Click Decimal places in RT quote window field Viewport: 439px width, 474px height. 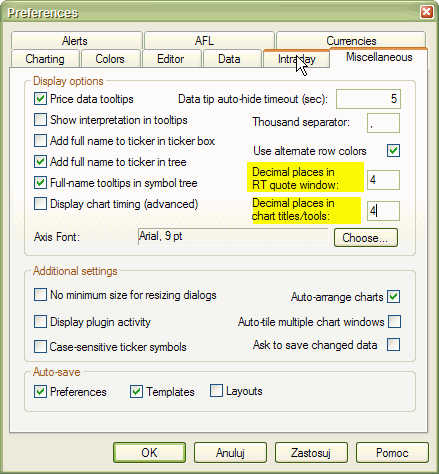(383, 180)
